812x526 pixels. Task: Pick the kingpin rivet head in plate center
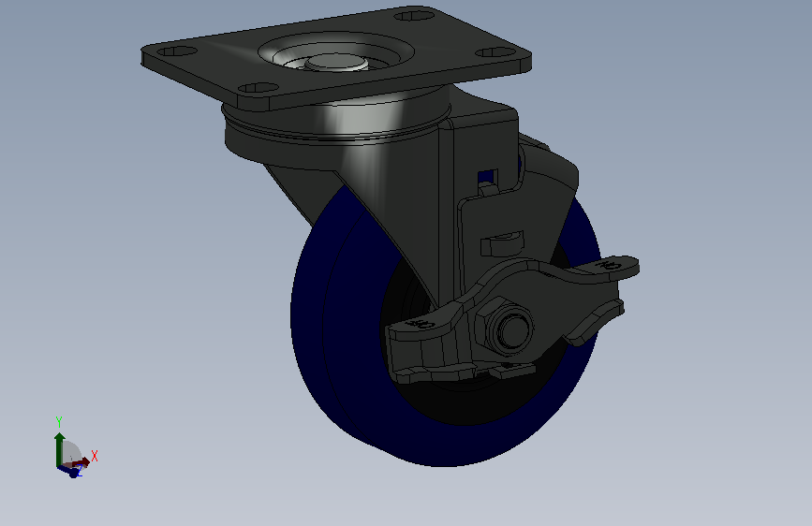[335, 62]
